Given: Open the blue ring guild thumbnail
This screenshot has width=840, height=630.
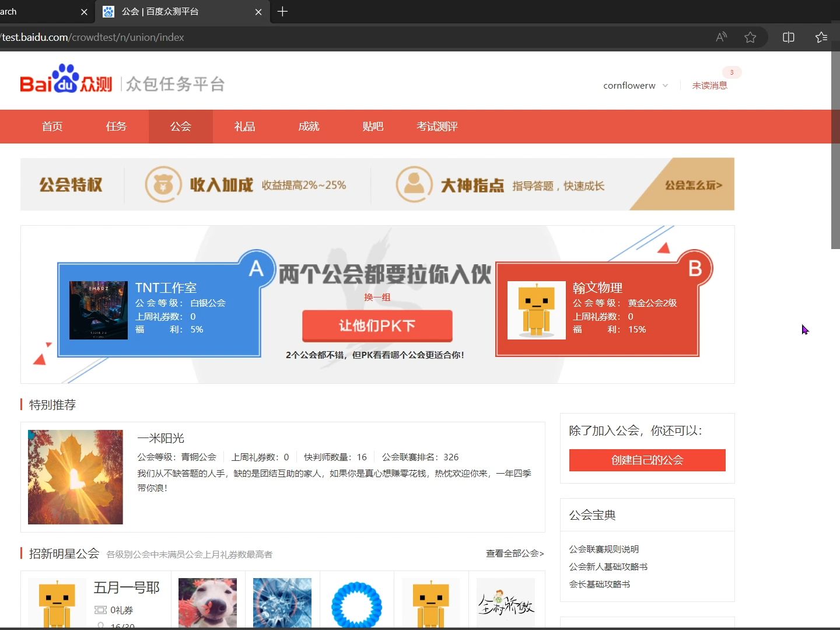Looking at the screenshot, I should coord(356,603).
